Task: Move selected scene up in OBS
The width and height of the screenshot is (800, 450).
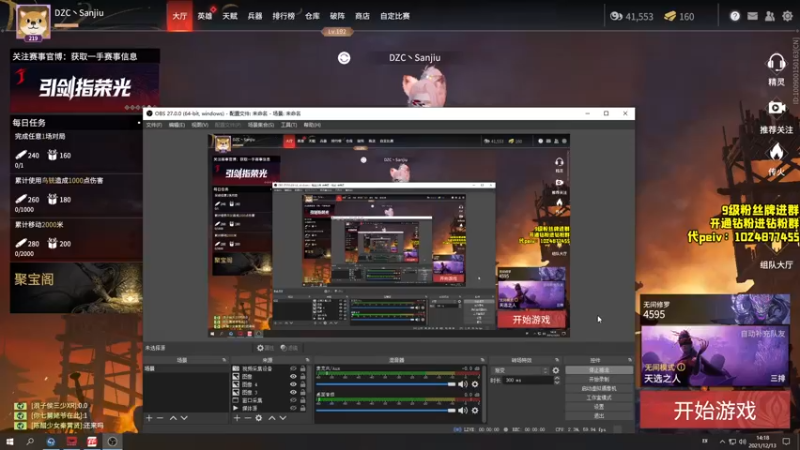Action: (x=173, y=418)
